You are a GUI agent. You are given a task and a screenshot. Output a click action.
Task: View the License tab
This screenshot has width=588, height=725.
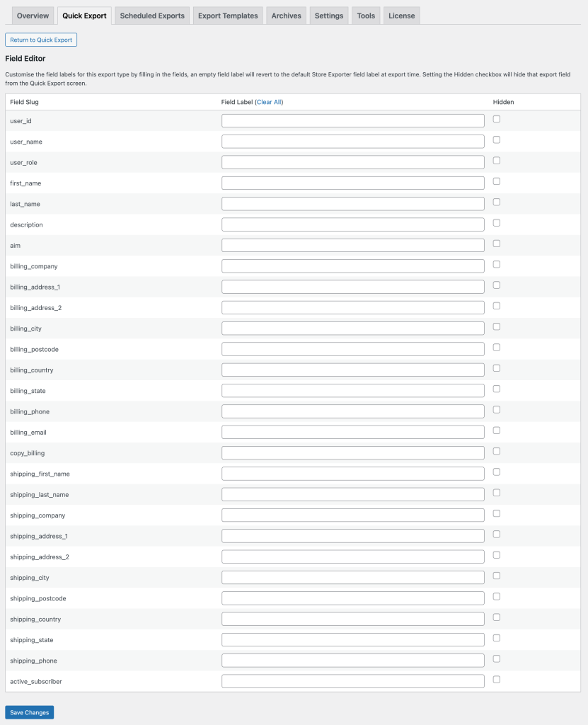pos(401,16)
